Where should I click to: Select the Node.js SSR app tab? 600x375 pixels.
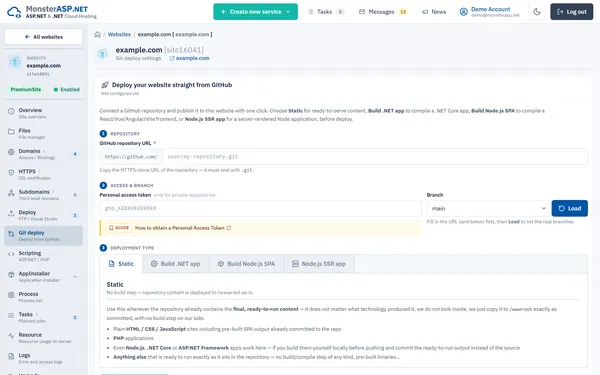319,264
